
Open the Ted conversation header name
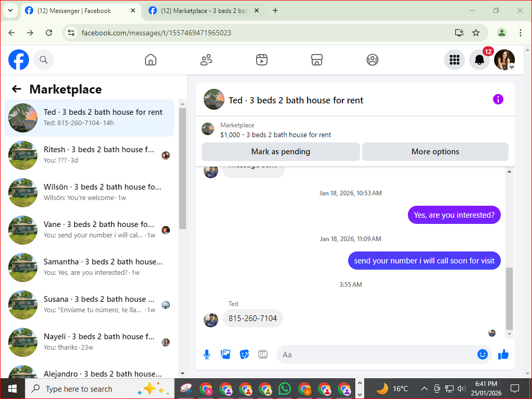tap(296, 100)
